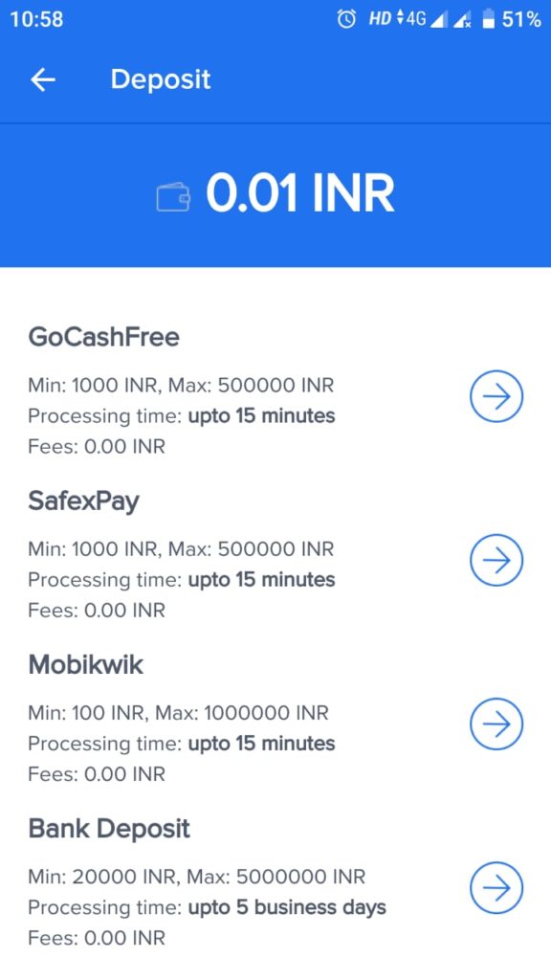Tap Mobikwik's processing time text
Image resolution: width=551 pixels, height=980 pixels.
click(180, 744)
